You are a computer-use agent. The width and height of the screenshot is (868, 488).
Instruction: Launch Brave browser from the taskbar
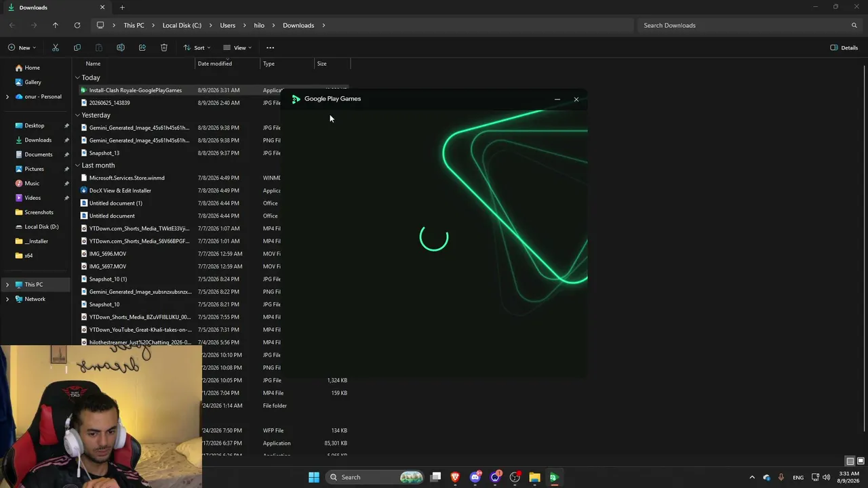pos(455,477)
